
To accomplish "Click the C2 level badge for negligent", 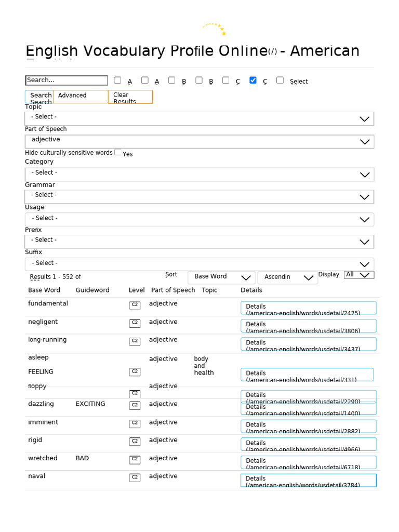I will pos(135,323).
